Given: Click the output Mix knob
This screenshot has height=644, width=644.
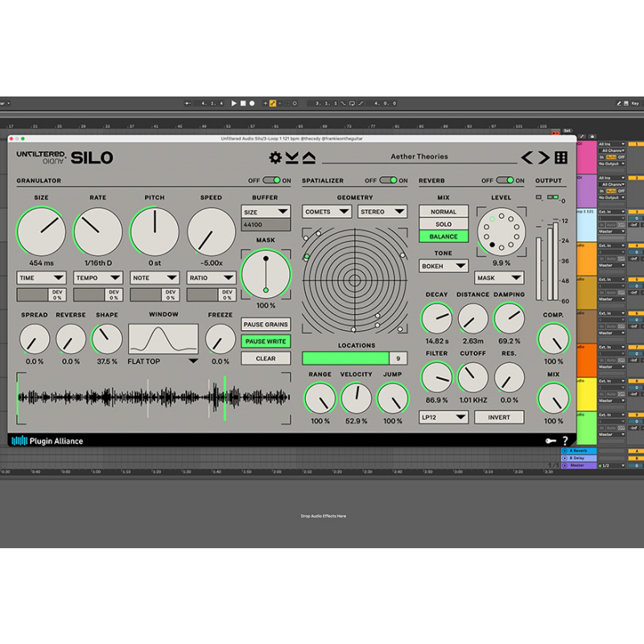Looking at the screenshot, I should click(x=553, y=398).
